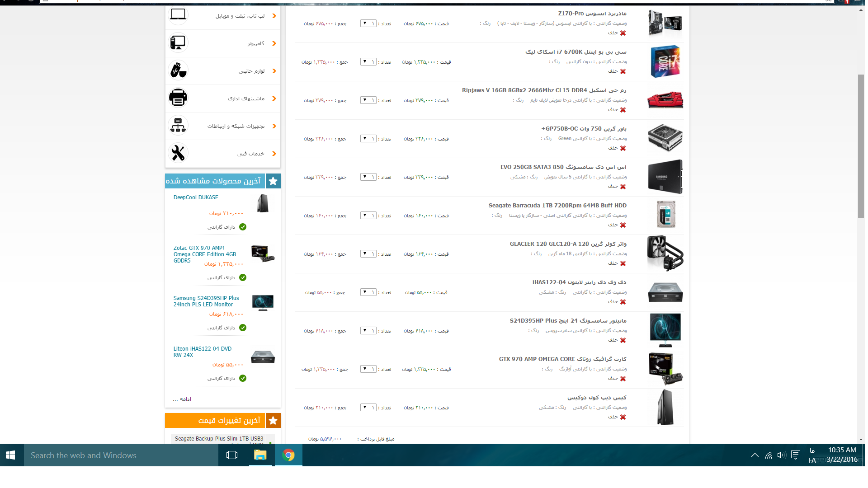Click the star icon of recently viewed products
This screenshot has height=488, width=868.
click(x=273, y=181)
